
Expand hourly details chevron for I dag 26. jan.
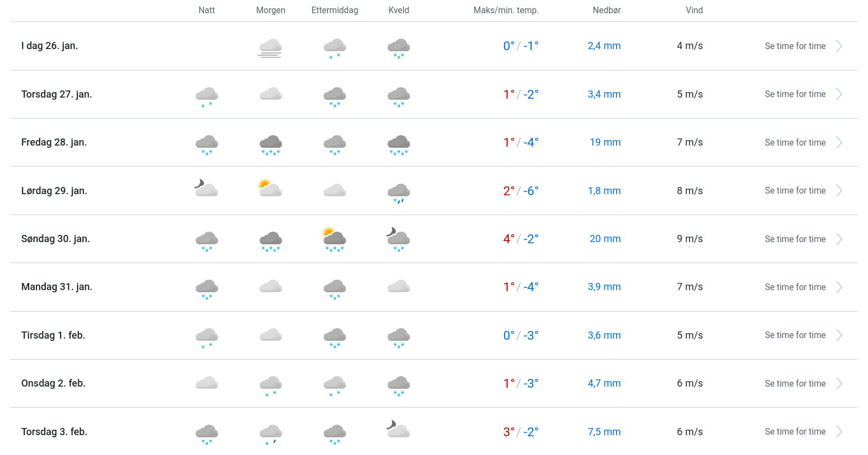[x=839, y=46]
